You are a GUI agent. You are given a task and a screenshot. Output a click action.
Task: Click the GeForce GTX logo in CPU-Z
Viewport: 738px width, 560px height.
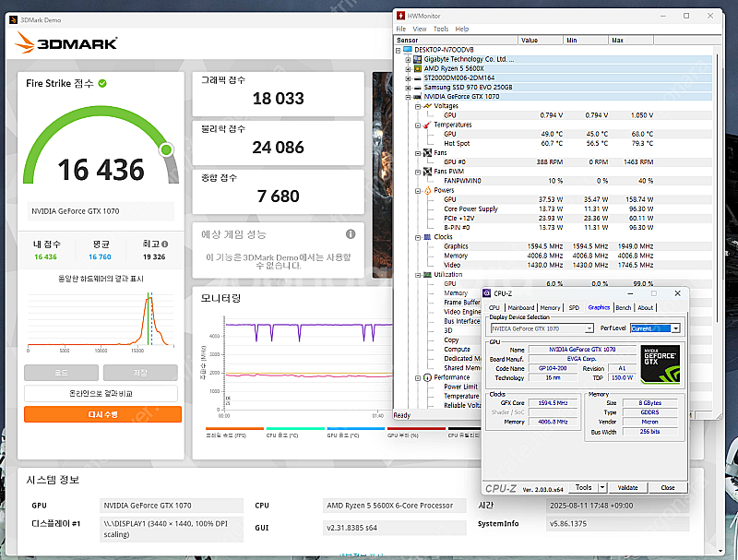(661, 363)
